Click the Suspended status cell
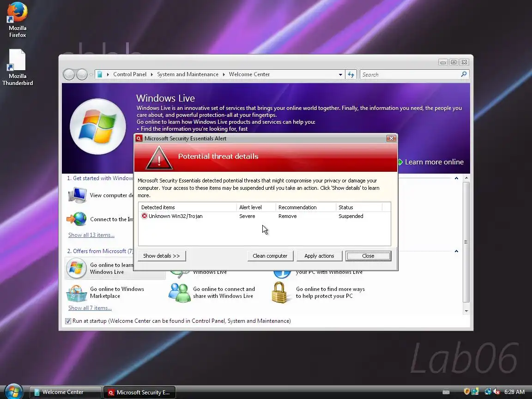 [x=351, y=216]
